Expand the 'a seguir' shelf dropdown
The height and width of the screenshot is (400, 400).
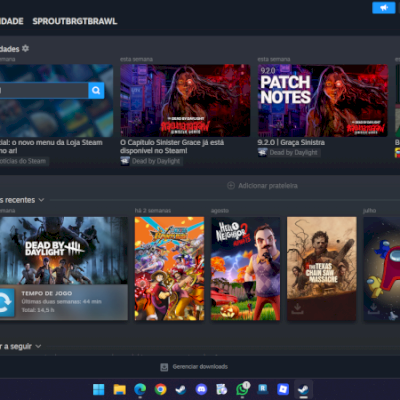[38, 346]
